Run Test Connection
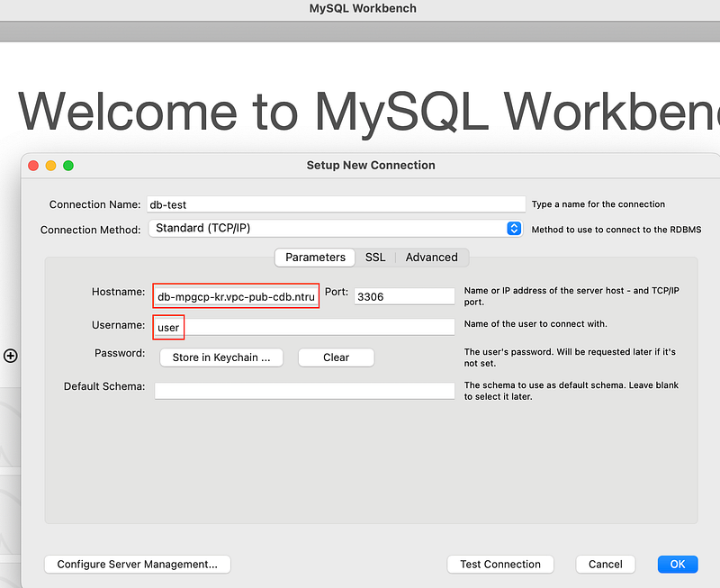Viewport: 720px width, 588px height. pyautogui.click(x=500, y=564)
